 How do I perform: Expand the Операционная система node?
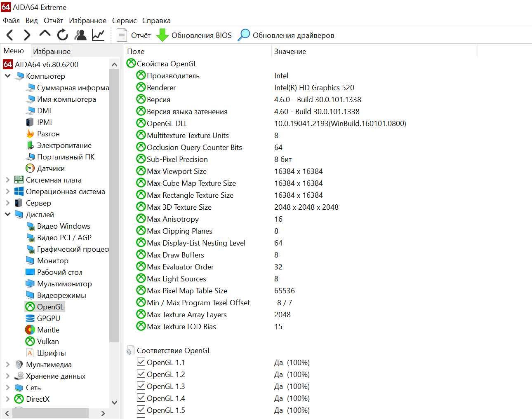(7, 191)
